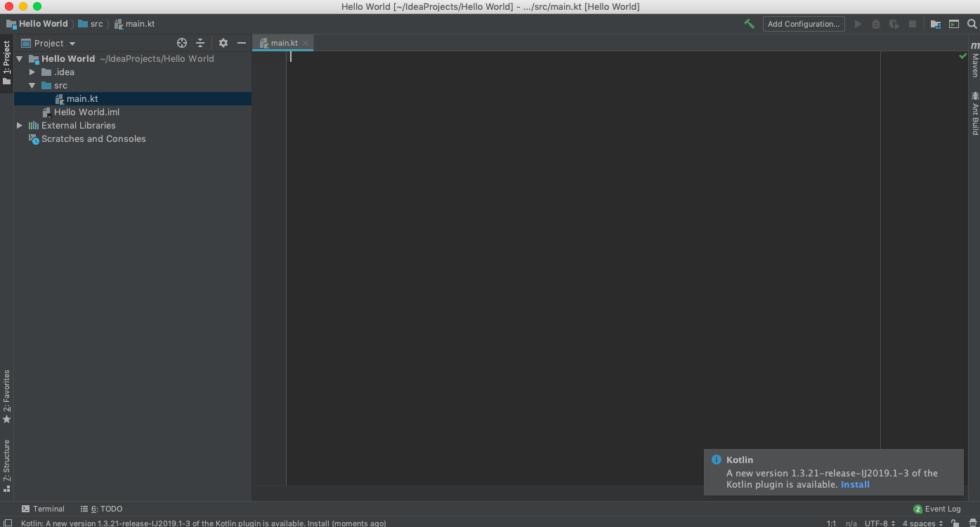Expand the .idea folder arrow
The width and height of the screenshot is (980, 527).
pyautogui.click(x=32, y=72)
